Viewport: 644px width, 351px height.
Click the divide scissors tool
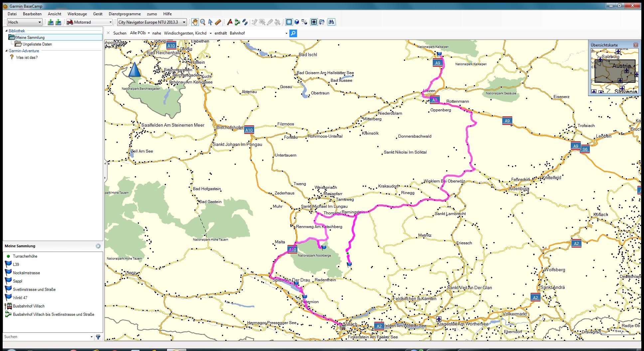pyautogui.click(x=277, y=22)
